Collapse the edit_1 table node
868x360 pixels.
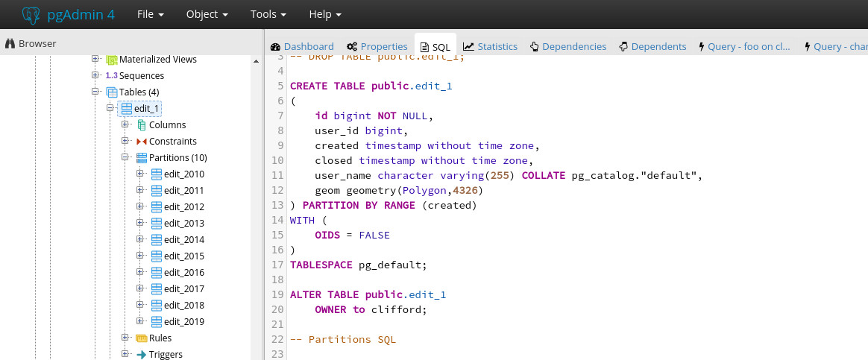(x=110, y=108)
